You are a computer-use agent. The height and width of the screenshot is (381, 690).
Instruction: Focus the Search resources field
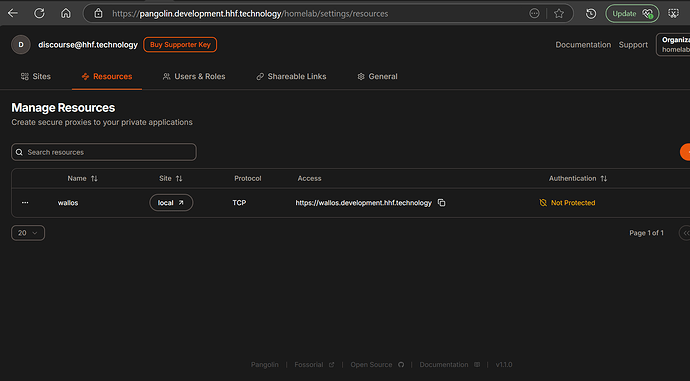point(104,152)
